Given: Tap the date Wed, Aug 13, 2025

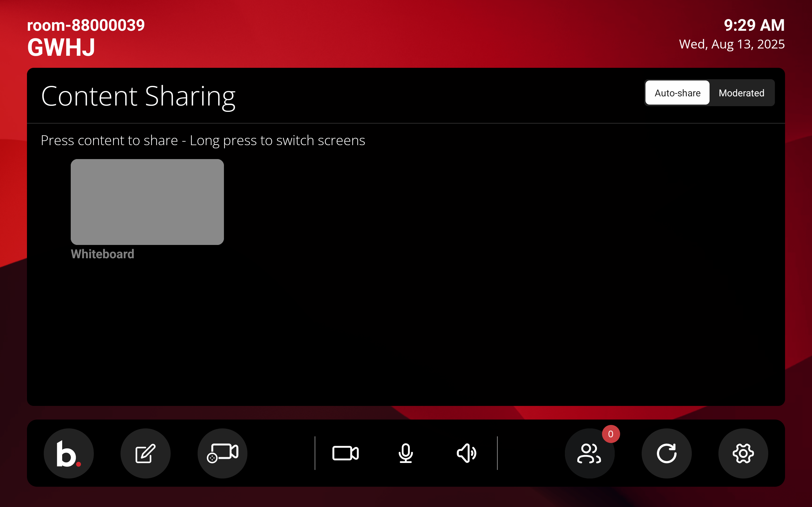Looking at the screenshot, I should tap(731, 44).
